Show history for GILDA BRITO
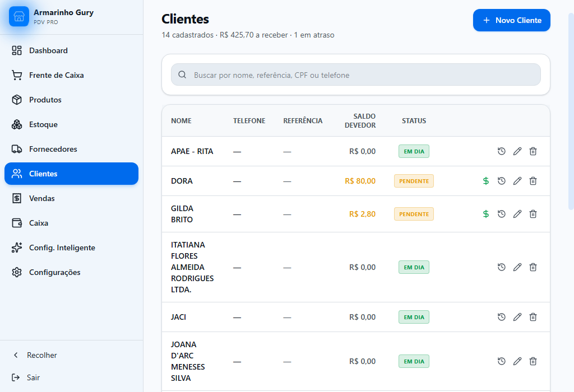The image size is (574, 392). click(502, 214)
